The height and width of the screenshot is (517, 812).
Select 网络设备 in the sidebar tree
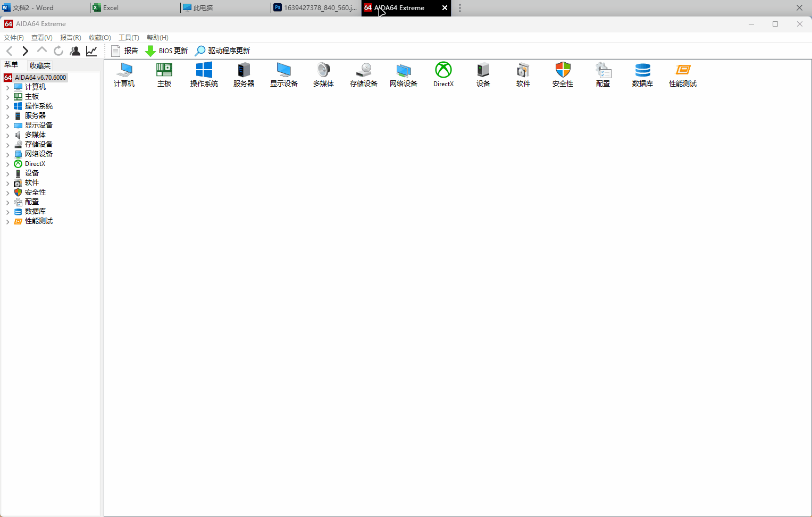pos(38,154)
